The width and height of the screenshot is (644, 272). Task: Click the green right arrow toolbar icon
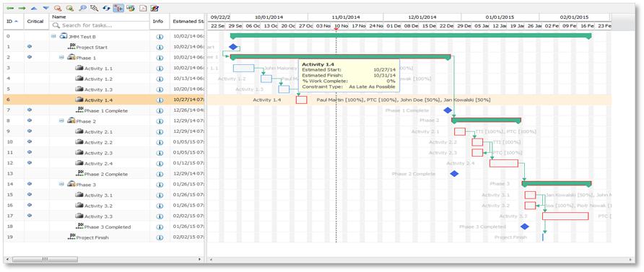tap(22, 8)
